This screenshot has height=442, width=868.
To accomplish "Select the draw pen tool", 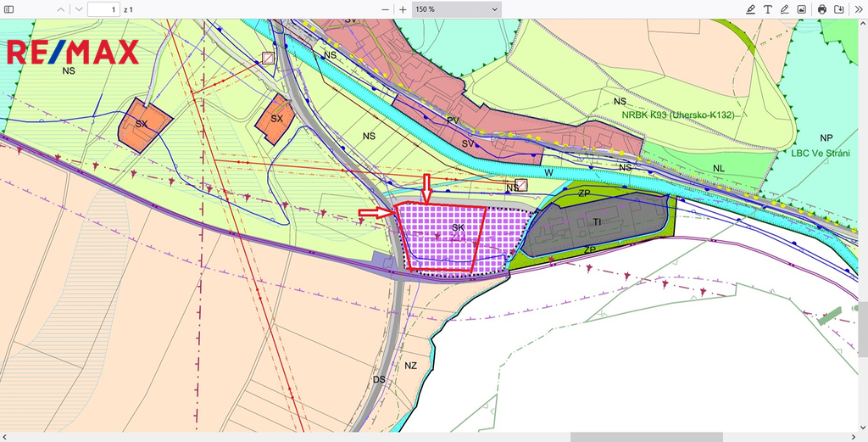I will pos(784,8).
